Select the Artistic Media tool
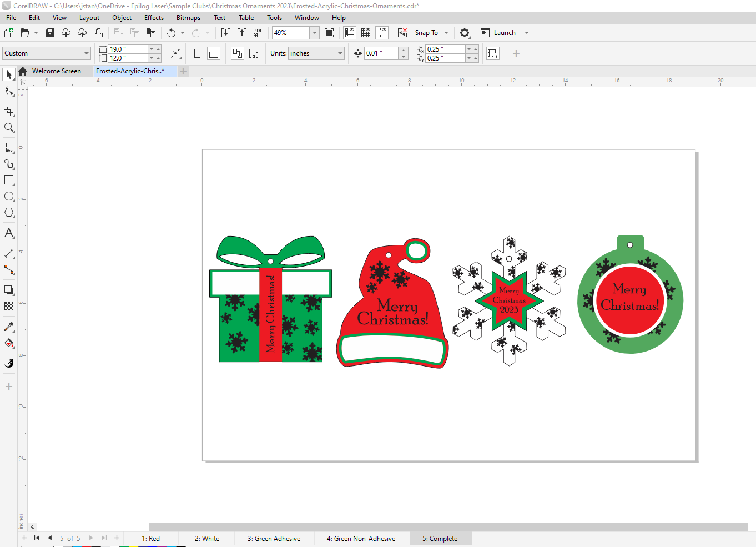Image resolution: width=756 pixels, height=547 pixels. pos(9,164)
